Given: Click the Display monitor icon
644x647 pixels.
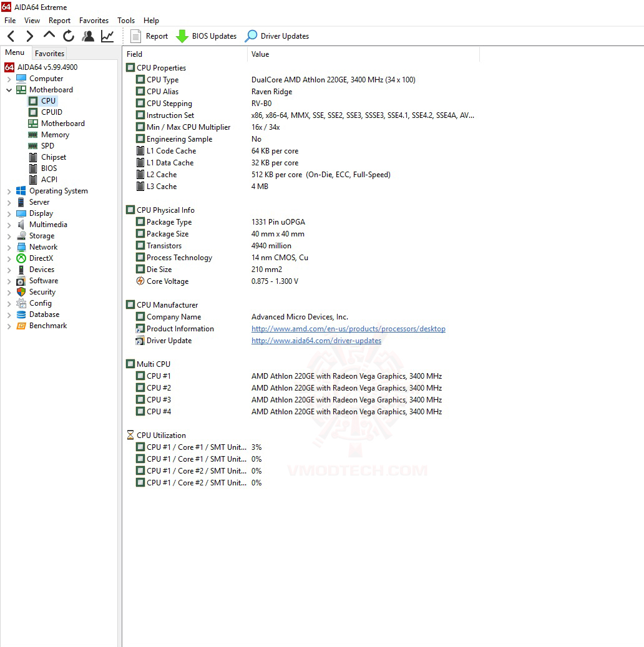Looking at the screenshot, I should point(21,213).
